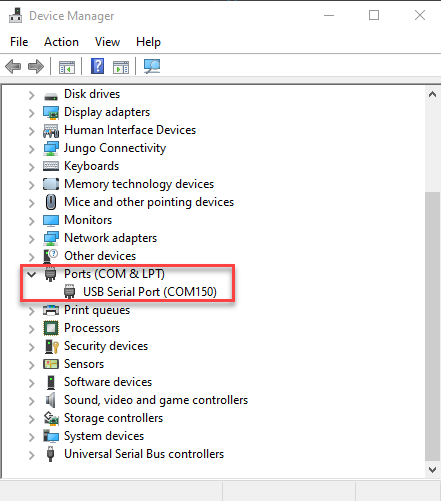Click the scrollbar up arrow
Viewport: 441px width, 501px height.
tap(433, 95)
